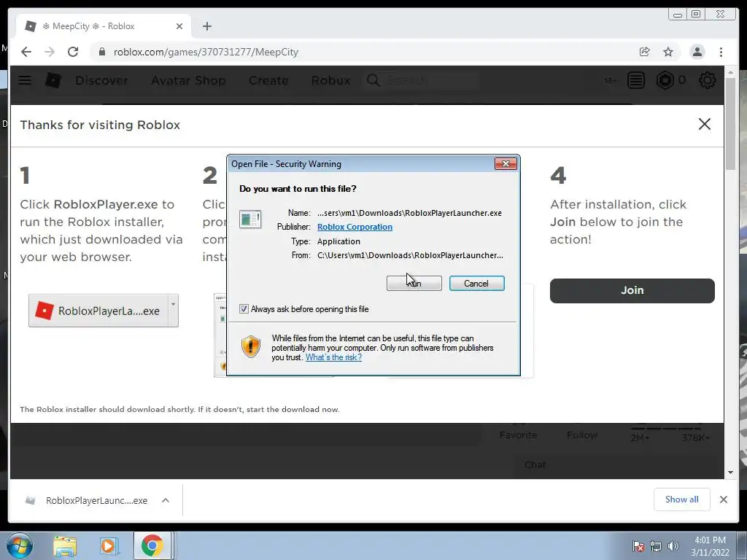Expand the arrow beside RobloxPlayerLa....exe illustration

tap(174, 311)
